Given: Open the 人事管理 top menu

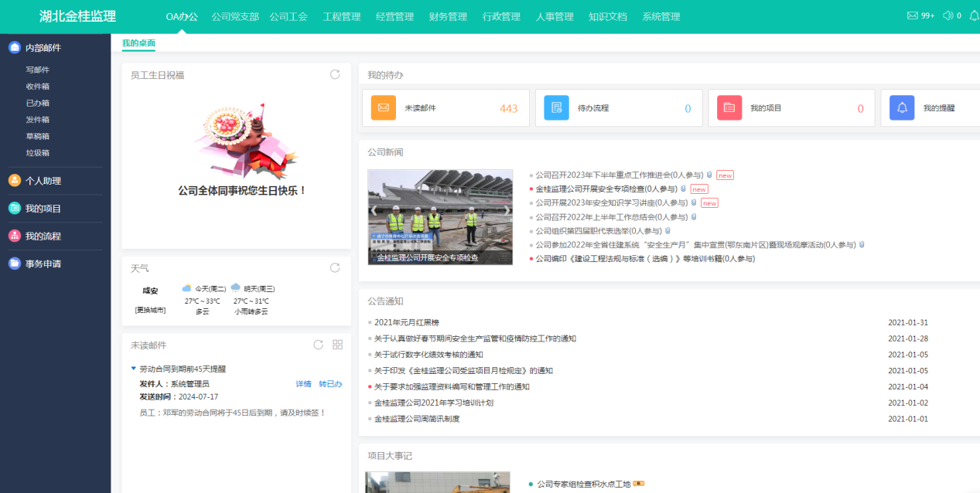Looking at the screenshot, I should point(555,17).
